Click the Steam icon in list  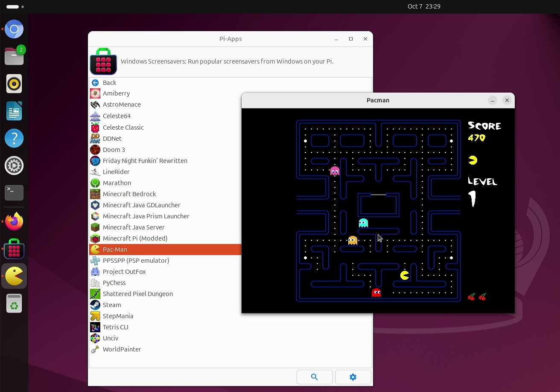point(95,305)
